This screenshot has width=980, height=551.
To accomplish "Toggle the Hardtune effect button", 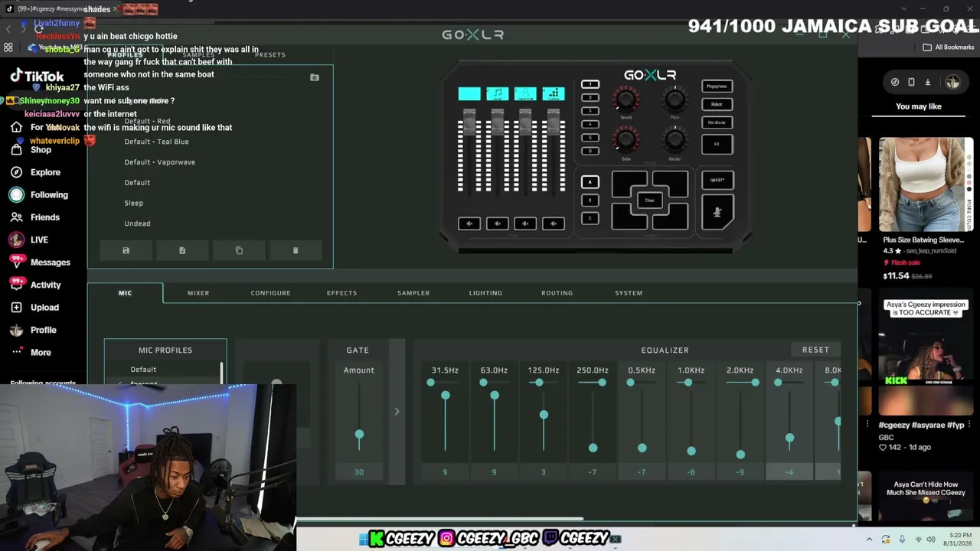I will tap(717, 122).
